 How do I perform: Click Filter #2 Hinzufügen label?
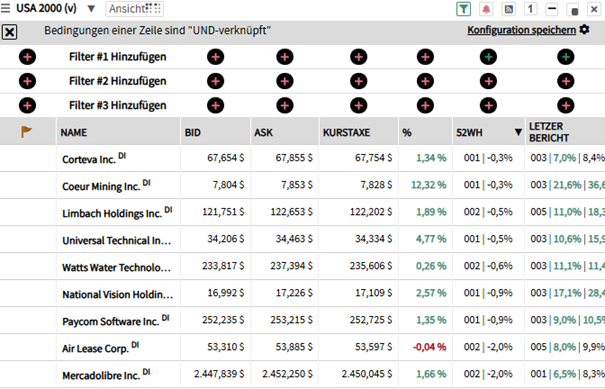pos(117,81)
